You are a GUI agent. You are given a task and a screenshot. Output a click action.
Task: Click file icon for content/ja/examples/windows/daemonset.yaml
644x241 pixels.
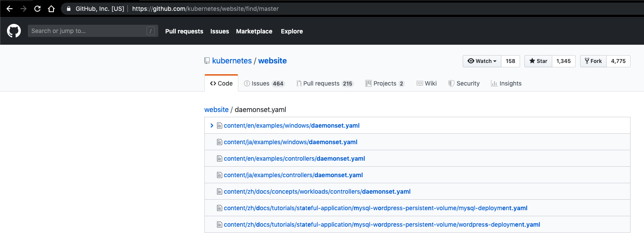click(220, 142)
